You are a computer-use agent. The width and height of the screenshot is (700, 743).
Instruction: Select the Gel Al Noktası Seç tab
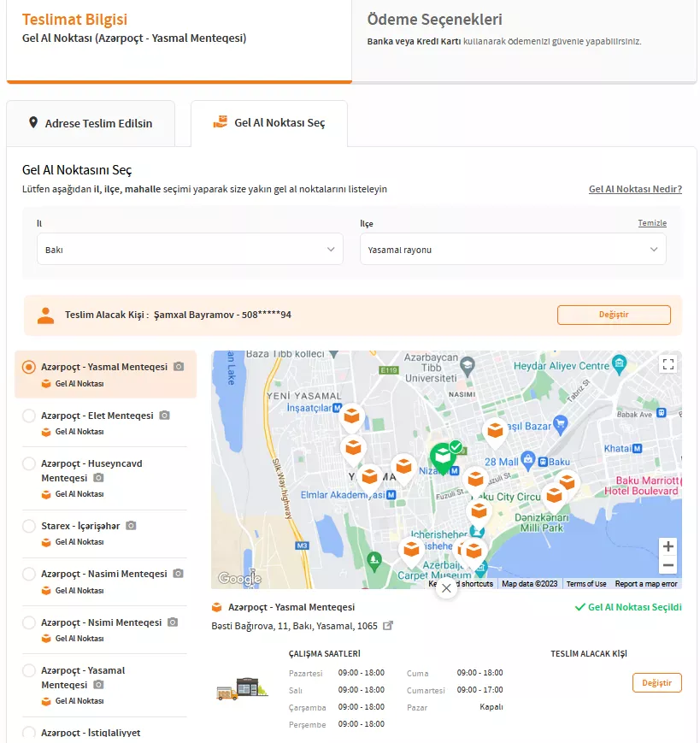pyautogui.click(x=269, y=123)
